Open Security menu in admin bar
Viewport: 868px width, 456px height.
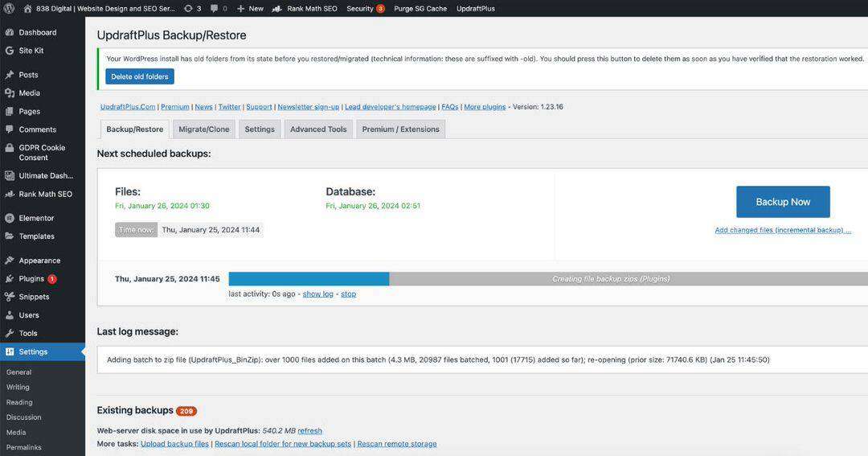[x=366, y=8]
